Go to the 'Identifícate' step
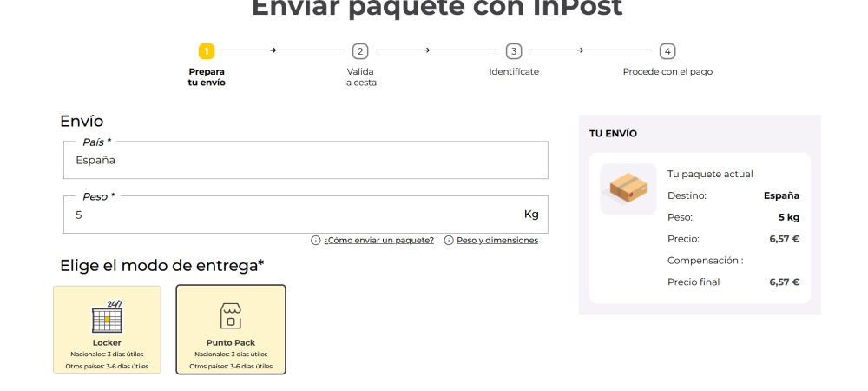Image resolution: width=868 pixels, height=391 pixels. (x=514, y=72)
